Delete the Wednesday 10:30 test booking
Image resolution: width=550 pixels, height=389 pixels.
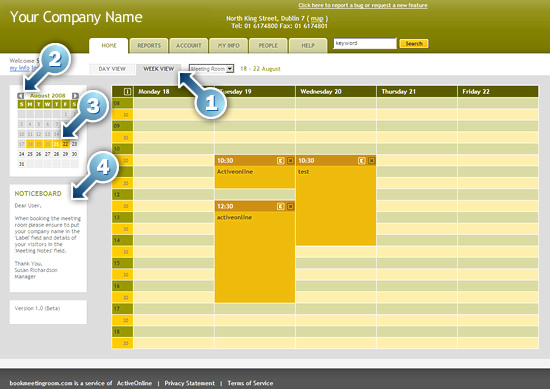pyautogui.click(x=371, y=161)
